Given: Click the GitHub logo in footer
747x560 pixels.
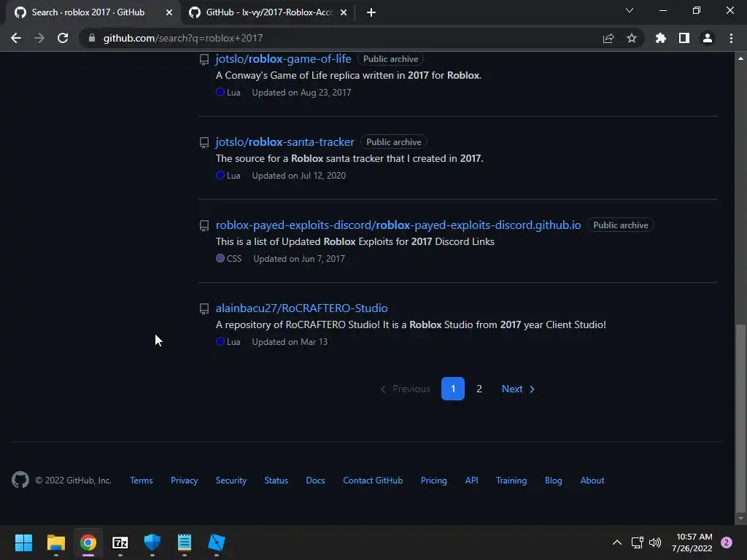Looking at the screenshot, I should [20, 480].
